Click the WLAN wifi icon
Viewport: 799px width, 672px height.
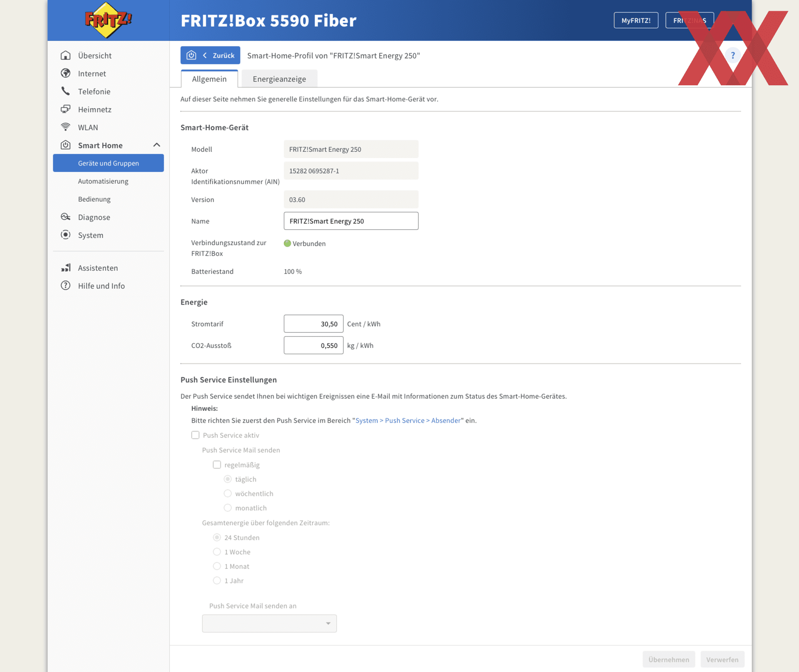click(65, 127)
